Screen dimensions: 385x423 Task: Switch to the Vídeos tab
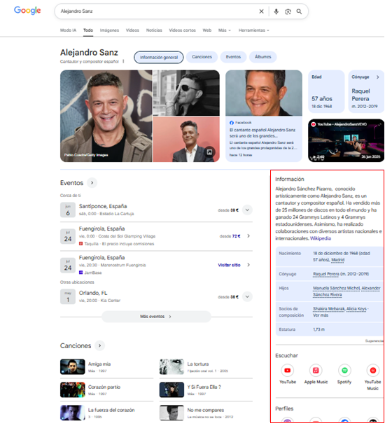132,30
